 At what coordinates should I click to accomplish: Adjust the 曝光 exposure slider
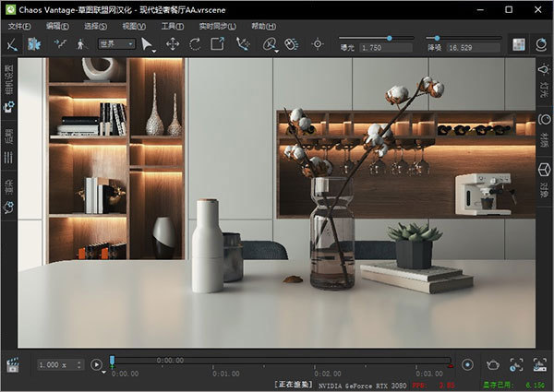[388, 38]
